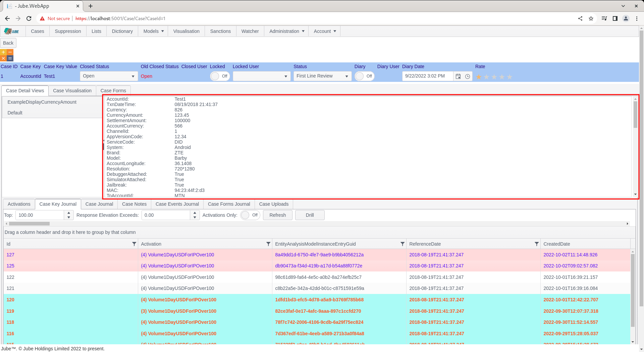Click the case detail vertical scrollbar thumb
This screenshot has height=352, width=644.
[x=635, y=114]
